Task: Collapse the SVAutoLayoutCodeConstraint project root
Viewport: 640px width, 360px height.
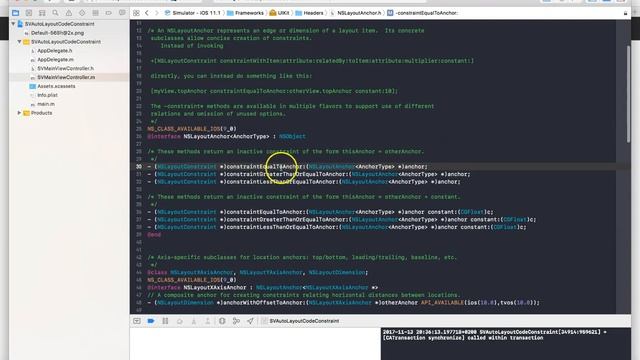Action: (x=13, y=24)
